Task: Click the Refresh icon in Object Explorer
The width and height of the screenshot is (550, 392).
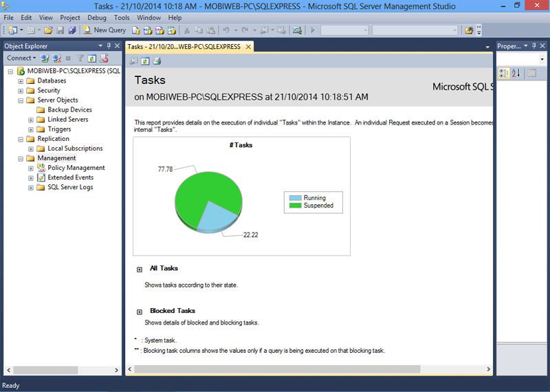Action: (92, 58)
